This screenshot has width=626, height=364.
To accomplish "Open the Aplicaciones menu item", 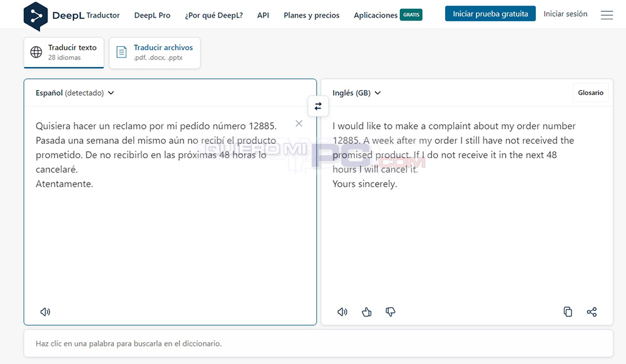I will 376,15.
